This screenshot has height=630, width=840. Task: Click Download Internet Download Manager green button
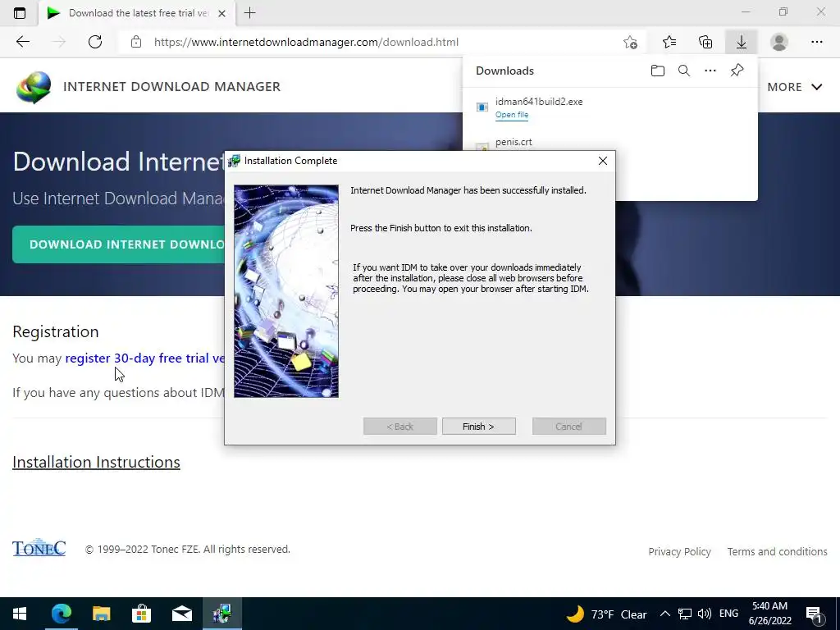(118, 244)
